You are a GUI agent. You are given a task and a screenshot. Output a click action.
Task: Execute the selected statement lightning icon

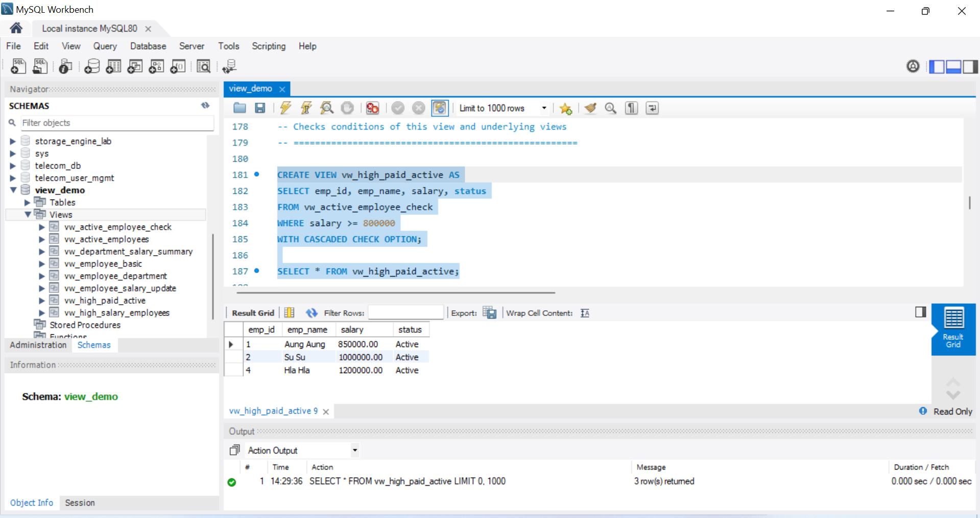coord(285,108)
